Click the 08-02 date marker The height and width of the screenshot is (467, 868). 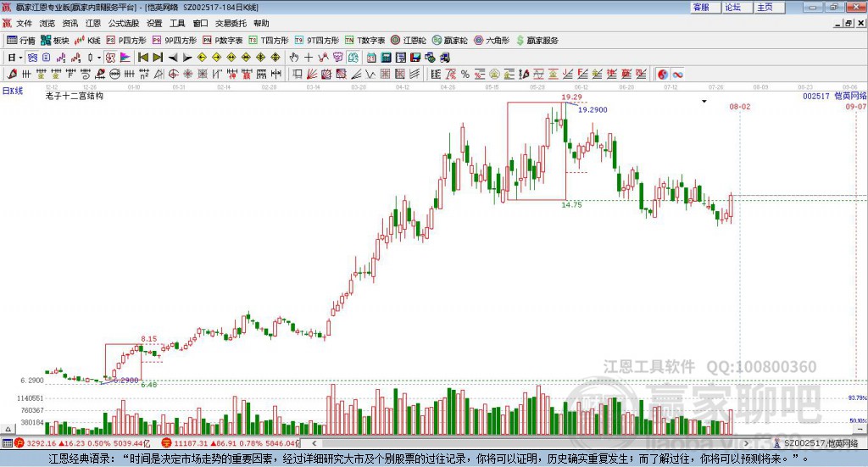click(739, 106)
